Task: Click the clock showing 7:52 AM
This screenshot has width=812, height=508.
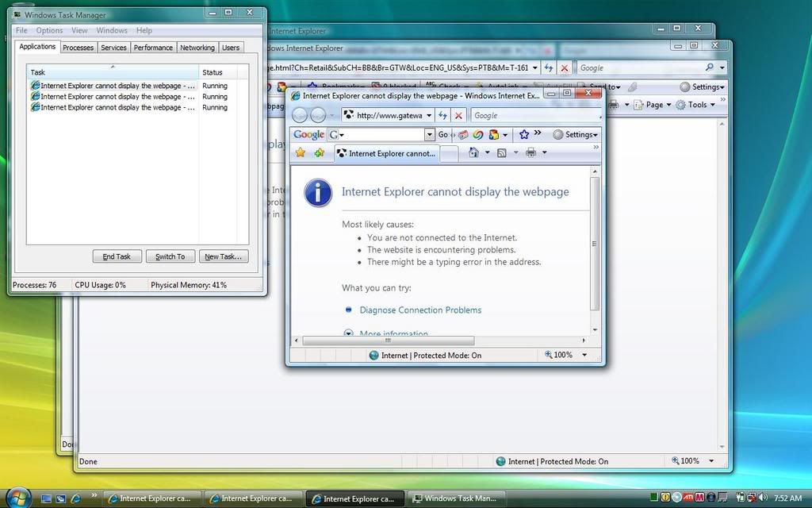Action: pyautogui.click(x=787, y=498)
